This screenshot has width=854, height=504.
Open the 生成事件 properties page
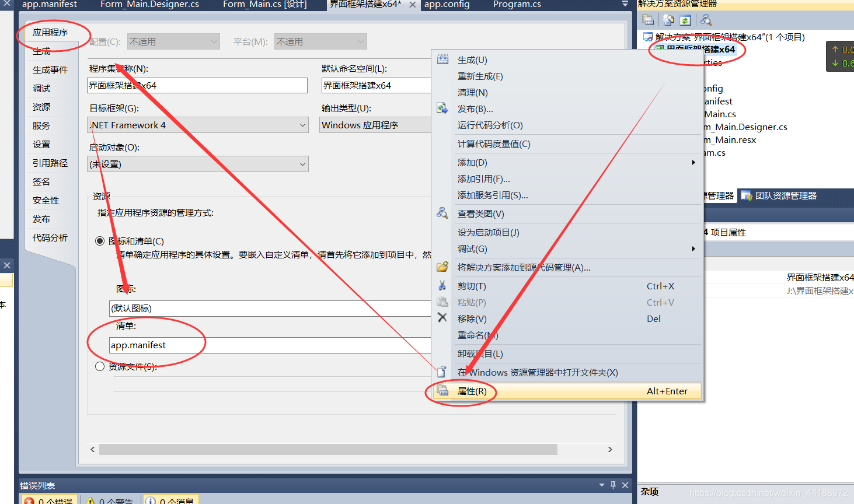[50, 70]
